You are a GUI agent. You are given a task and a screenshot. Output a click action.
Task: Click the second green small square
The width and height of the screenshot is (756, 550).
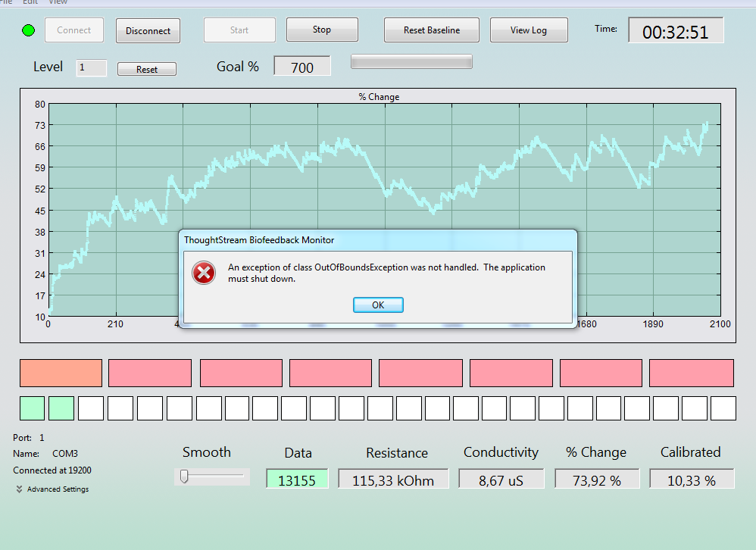click(61, 408)
